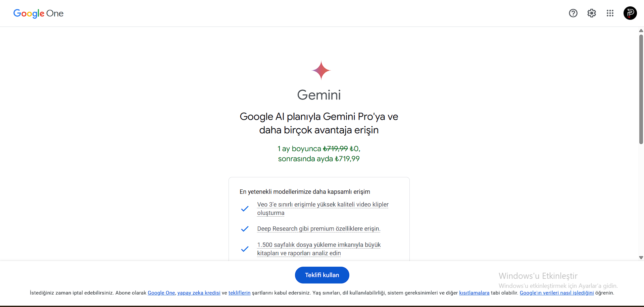The image size is (644, 307).
Task: Click the checkmark beside Deep Research feature
Action: tap(245, 229)
